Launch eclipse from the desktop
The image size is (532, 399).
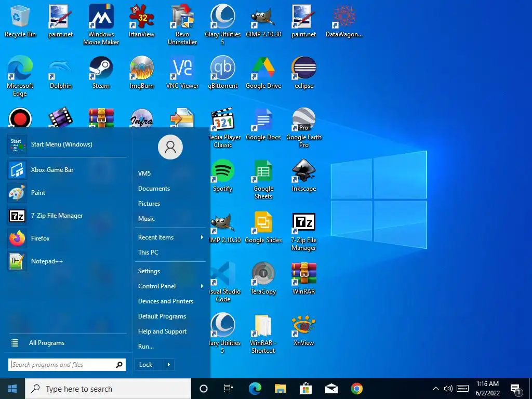coord(303,73)
